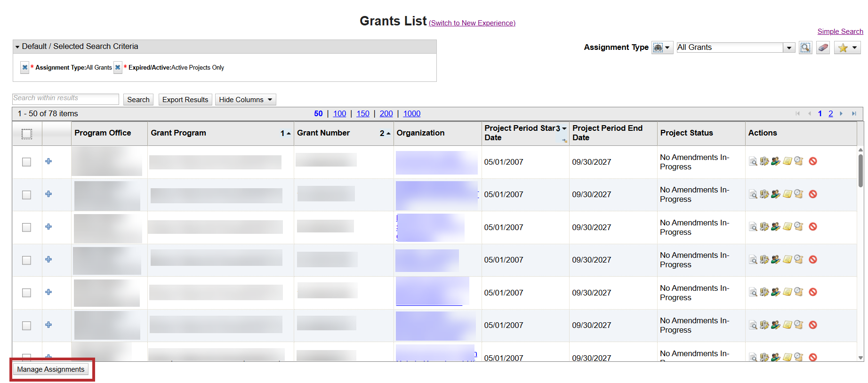
Task: Click the red prohibited icon in fifth row
Action: [813, 292]
